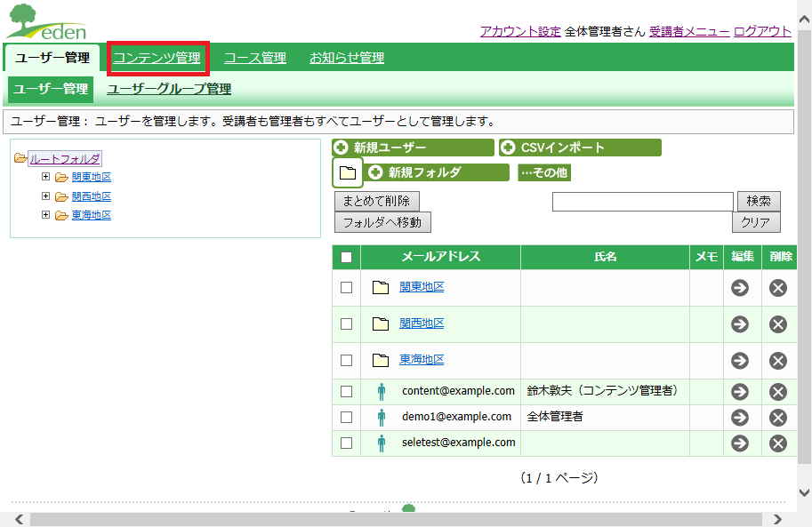The width and height of the screenshot is (812, 527).
Task: Select the ユーザー管理 sub-tab
Action: (x=51, y=89)
